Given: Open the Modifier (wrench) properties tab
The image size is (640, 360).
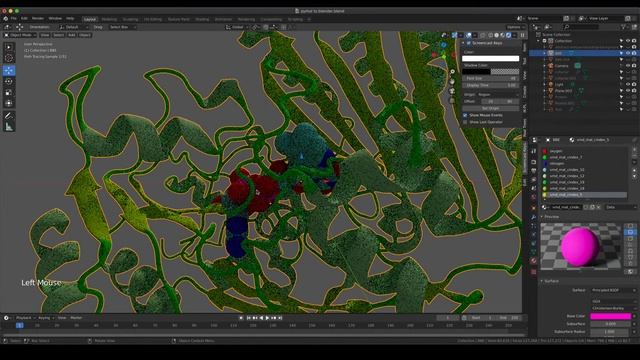Looking at the screenshot, I should [x=533, y=217].
